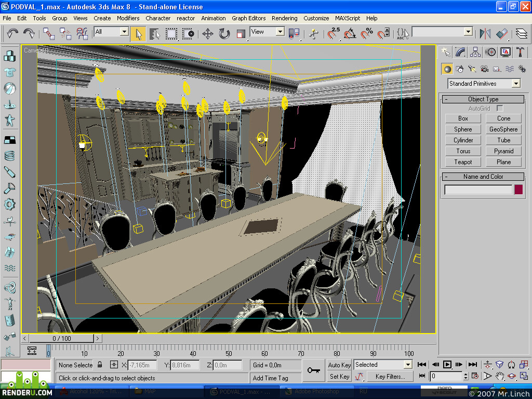The width and height of the screenshot is (532, 399).
Task: Toggle Auto Key animation mode
Action: [339, 365]
